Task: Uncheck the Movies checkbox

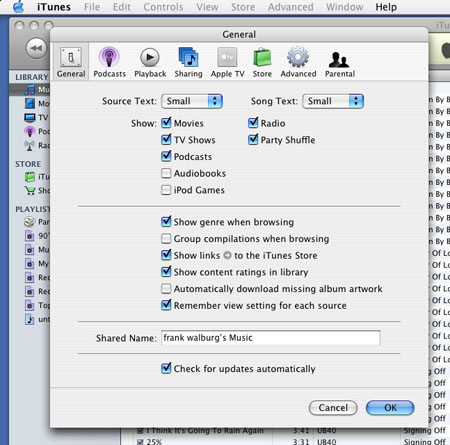Action: coord(166,123)
